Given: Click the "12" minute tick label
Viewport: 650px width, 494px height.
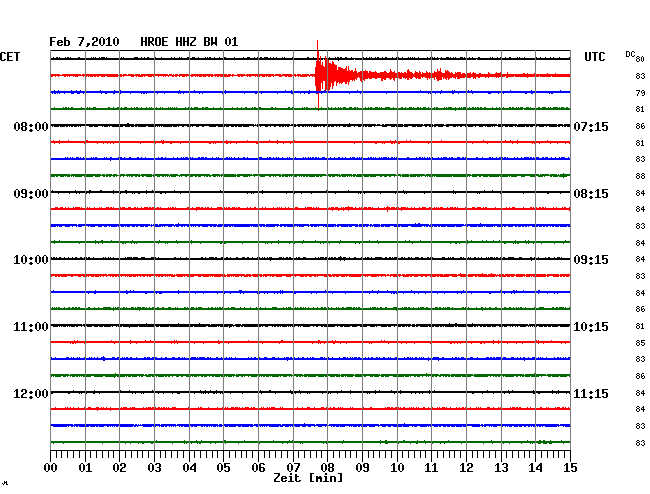Looking at the screenshot, I should [466, 468].
